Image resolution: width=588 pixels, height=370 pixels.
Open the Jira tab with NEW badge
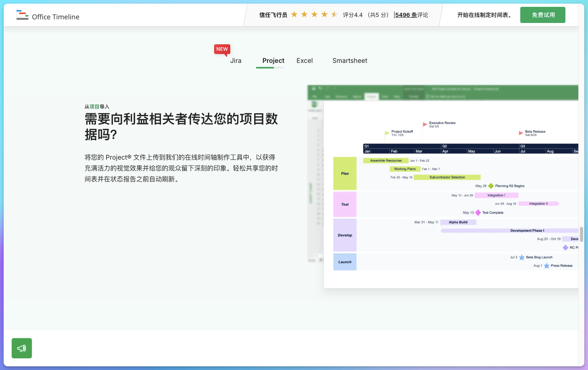tap(236, 60)
